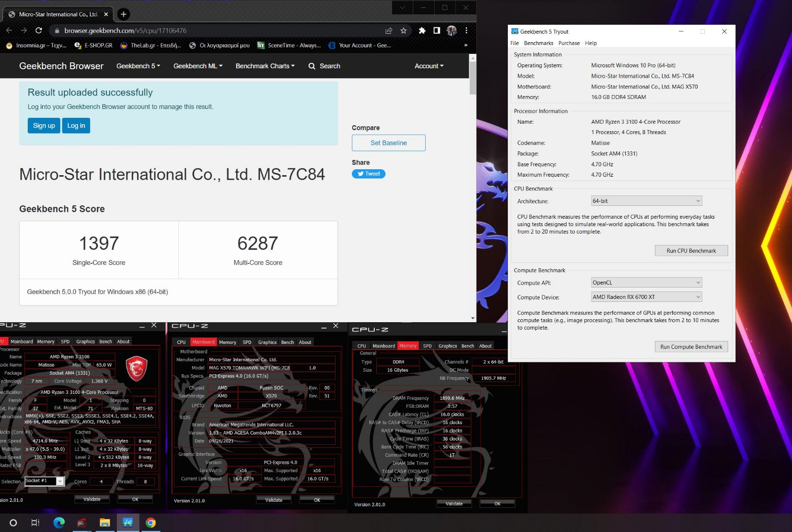Click the Run Compute Benchmark button
The image size is (792, 532).
pyautogui.click(x=691, y=347)
